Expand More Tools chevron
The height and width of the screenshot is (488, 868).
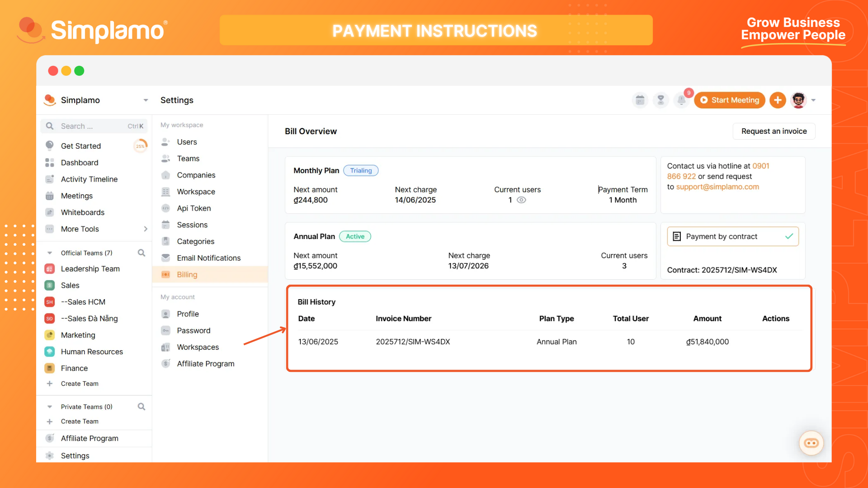pyautogui.click(x=146, y=229)
